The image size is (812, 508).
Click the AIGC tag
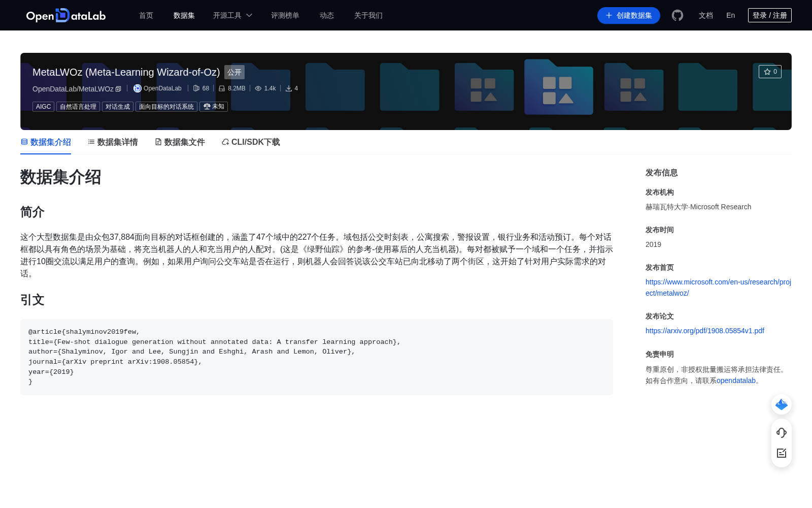tap(44, 107)
